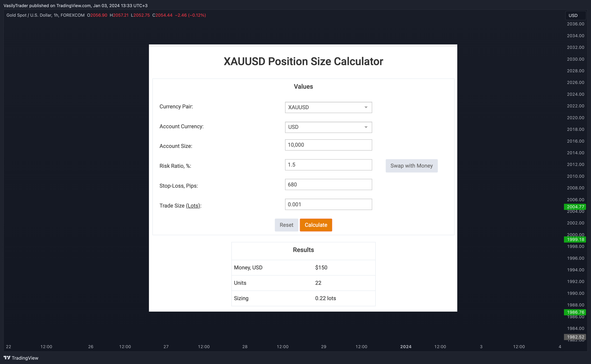Screen dimensions: 591x364
Task: Click the Account Size input field
Action: pos(328,145)
